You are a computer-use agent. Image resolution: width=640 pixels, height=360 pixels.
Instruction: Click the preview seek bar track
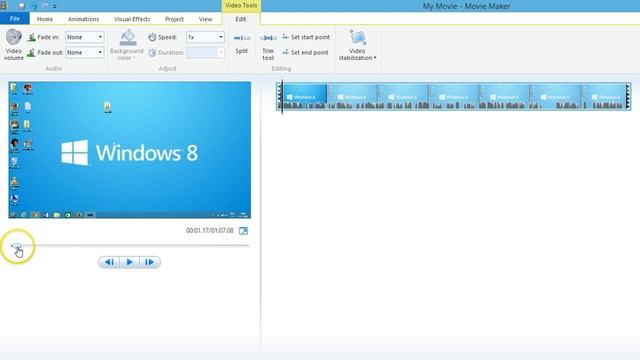click(x=130, y=245)
